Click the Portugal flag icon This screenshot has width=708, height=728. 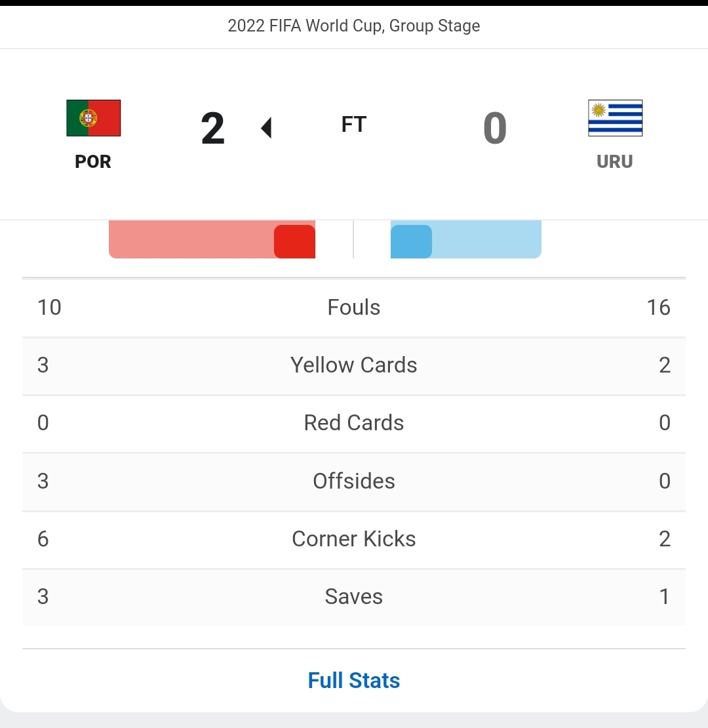(x=94, y=118)
